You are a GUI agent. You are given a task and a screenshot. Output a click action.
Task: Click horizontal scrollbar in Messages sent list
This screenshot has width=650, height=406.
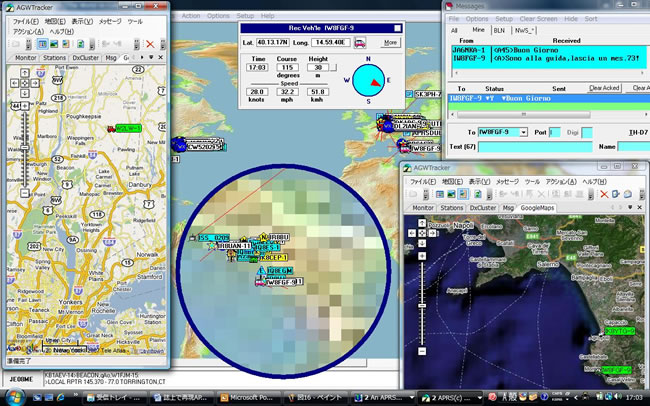pos(523,114)
